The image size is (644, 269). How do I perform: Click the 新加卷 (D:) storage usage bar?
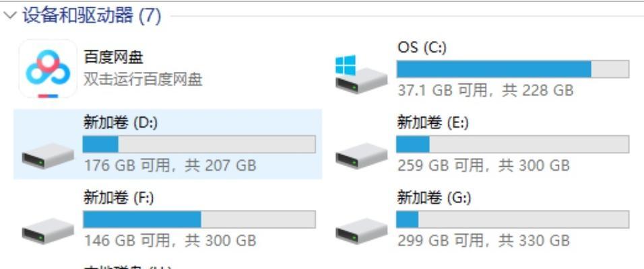199,145
